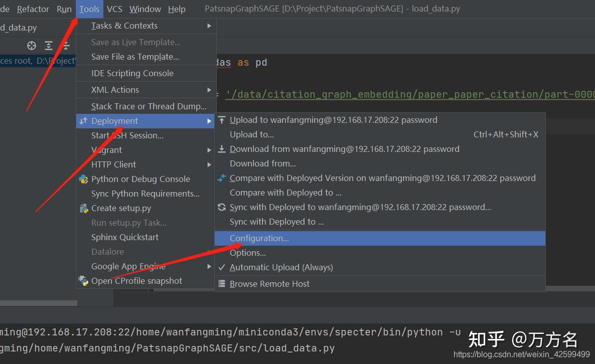The width and height of the screenshot is (595, 364).
Task: Click the Python or Debug Console icon
Action: (x=83, y=179)
